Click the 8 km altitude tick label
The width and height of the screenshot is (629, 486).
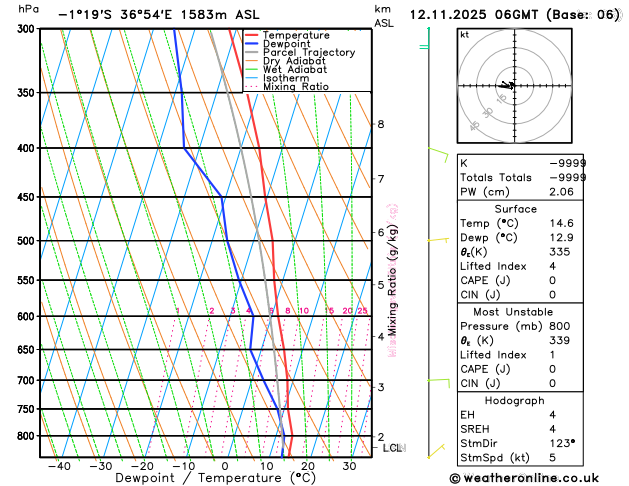coord(381,124)
